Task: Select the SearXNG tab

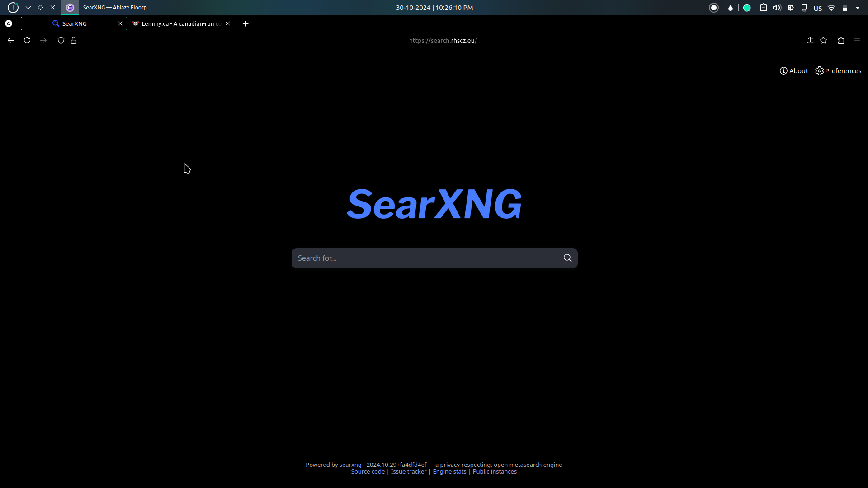Action: [74, 23]
